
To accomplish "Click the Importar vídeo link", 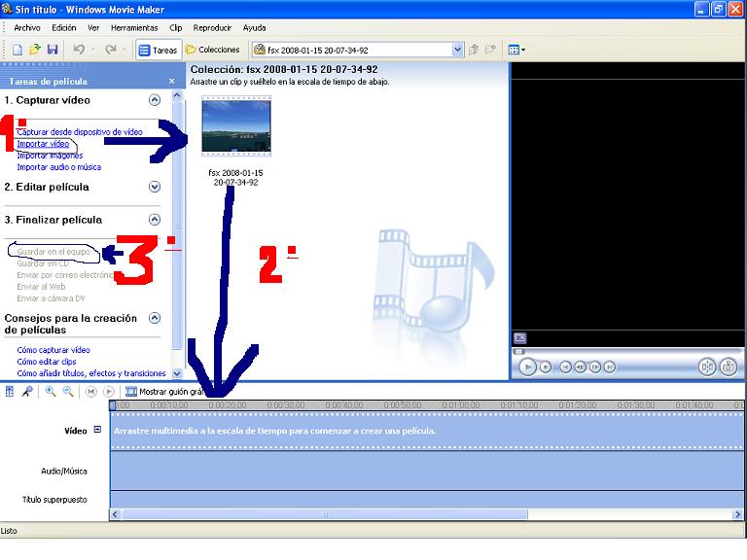I will point(43,144).
